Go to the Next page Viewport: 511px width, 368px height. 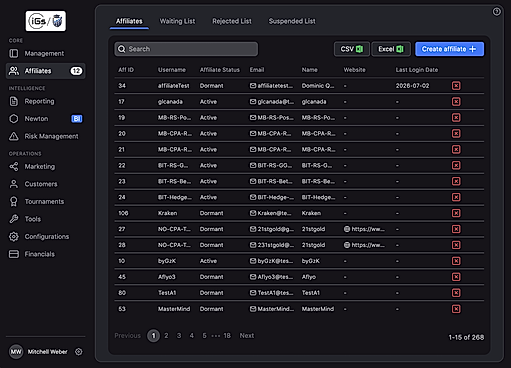coord(247,336)
